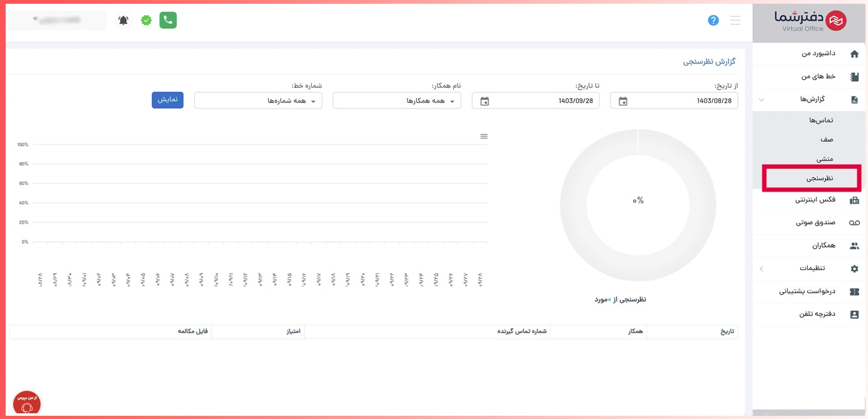The image size is (868, 419).
Task: Click the از تاریخ date input field
Action: [x=682, y=101]
